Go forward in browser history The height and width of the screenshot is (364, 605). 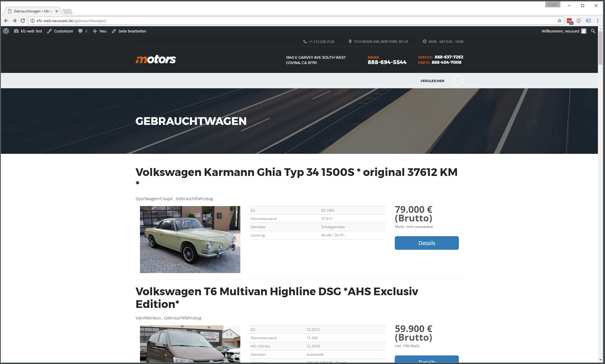14,21
